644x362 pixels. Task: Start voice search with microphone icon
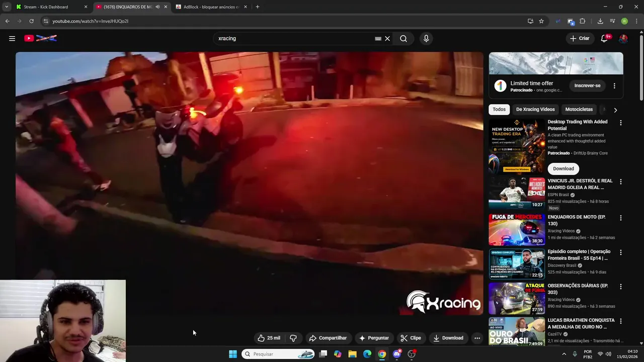426,38
